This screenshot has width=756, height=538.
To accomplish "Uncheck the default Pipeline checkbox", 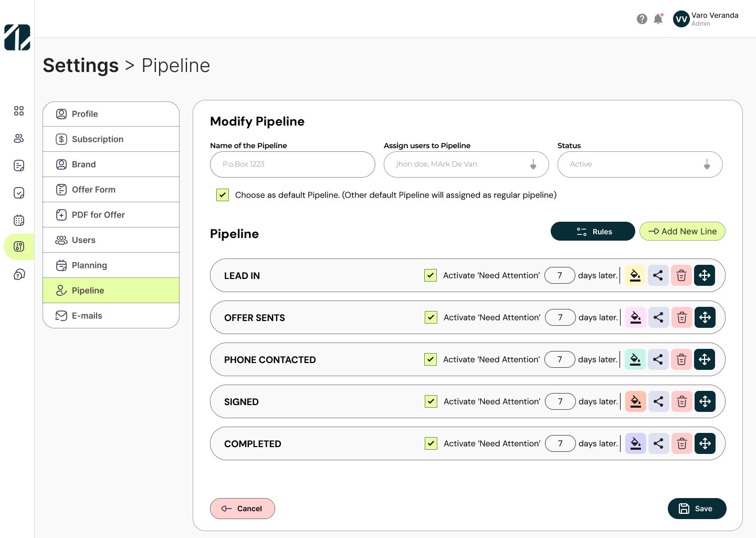I will point(223,195).
